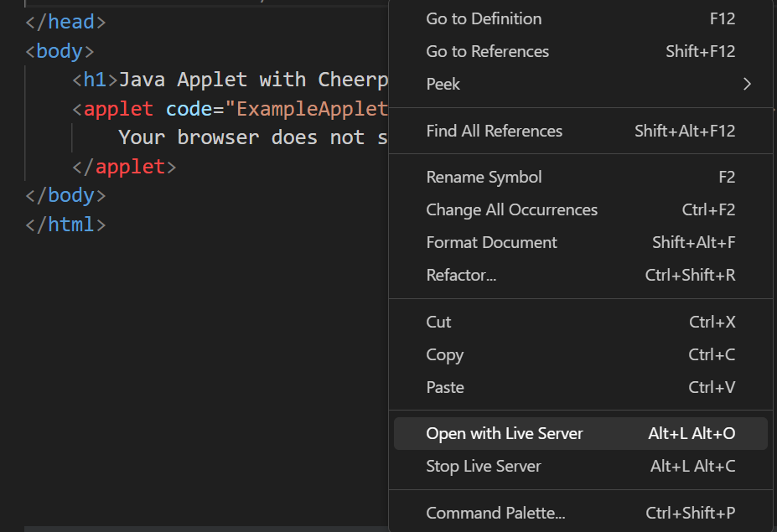Image resolution: width=777 pixels, height=532 pixels.
Task: Select Copy in the context menu
Action: 580,355
